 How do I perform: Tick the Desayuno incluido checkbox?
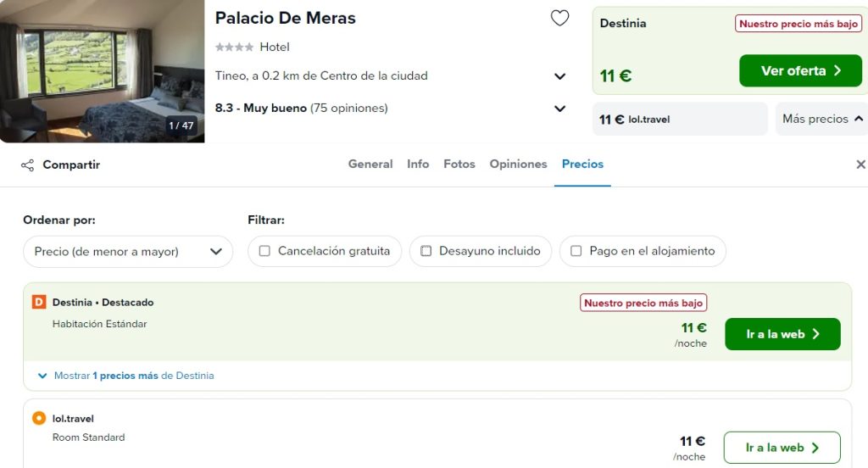tap(426, 251)
